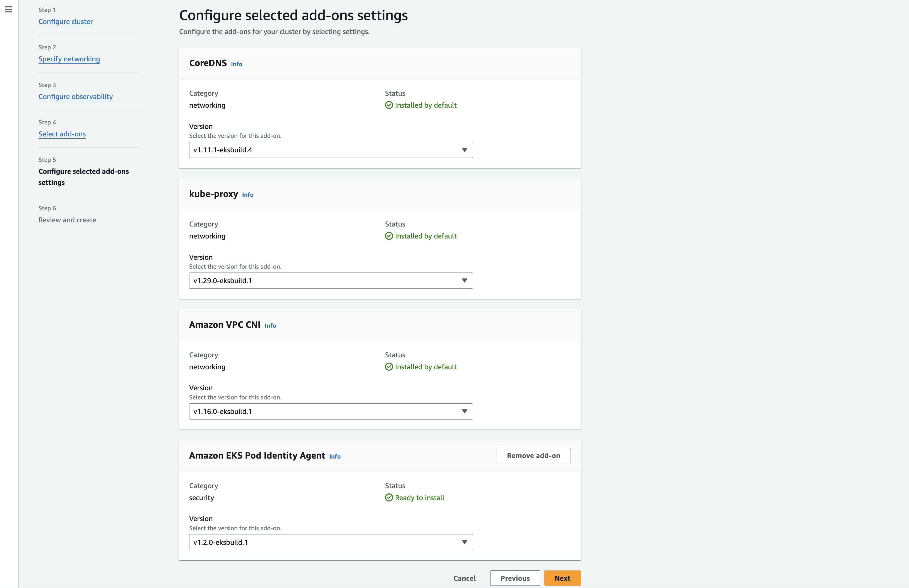
Task: Click the status check icon for Amazon VPC CNI
Action: tap(389, 367)
